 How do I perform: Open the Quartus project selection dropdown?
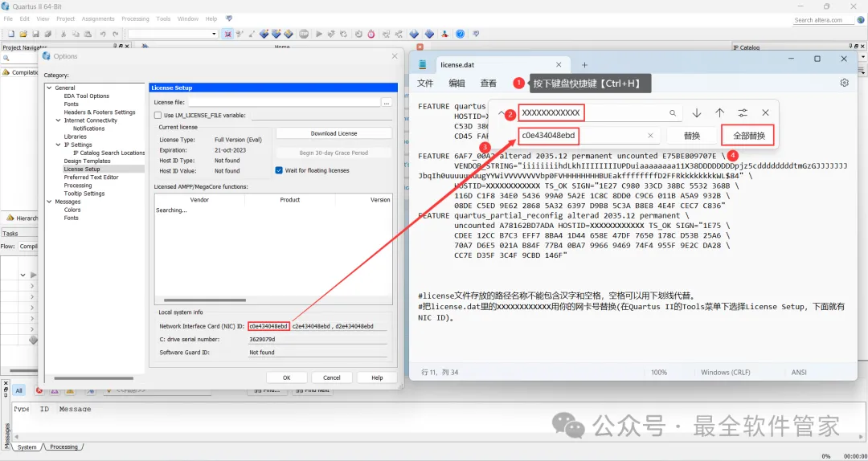point(214,34)
